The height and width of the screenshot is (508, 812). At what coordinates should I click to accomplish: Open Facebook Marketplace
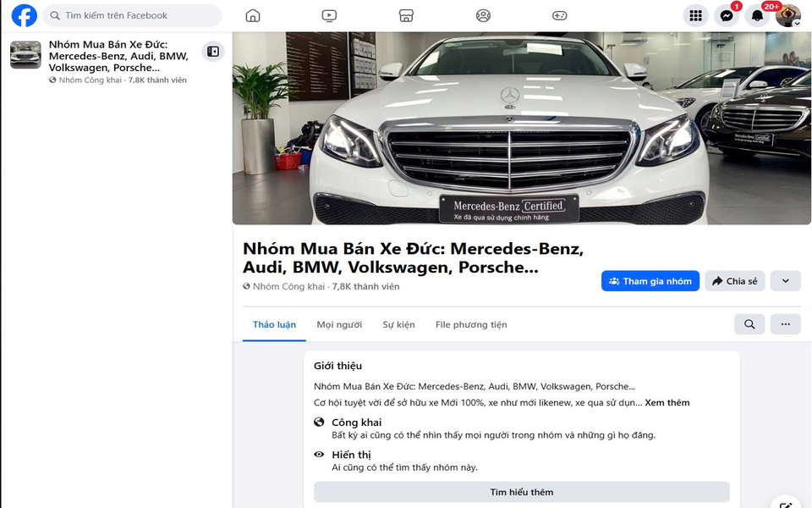406,15
